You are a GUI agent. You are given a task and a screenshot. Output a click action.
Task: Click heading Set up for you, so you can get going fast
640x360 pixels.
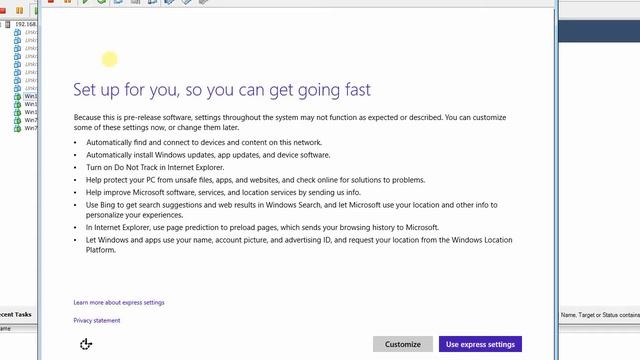pos(222,90)
